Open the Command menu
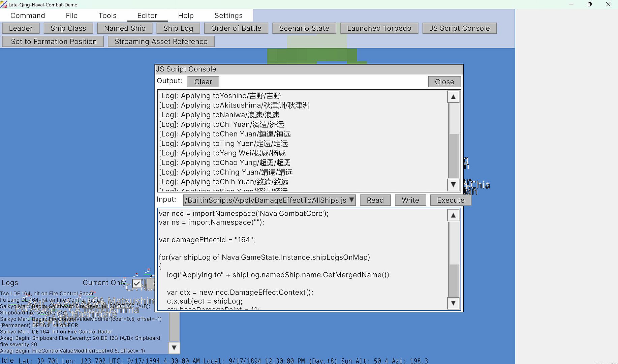The width and height of the screenshot is (618, 364). tap(28, 16)
